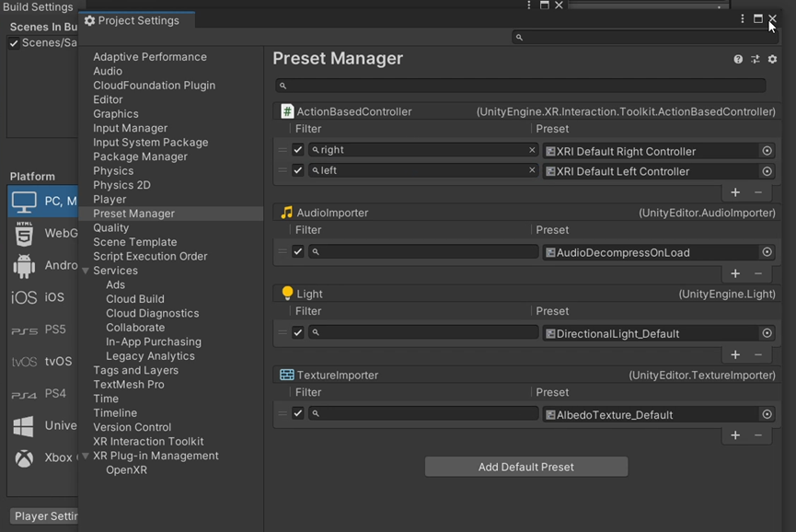Edit the 'right' filter field
The width and height of the screenshot is (796, 532).
point(423,150)
